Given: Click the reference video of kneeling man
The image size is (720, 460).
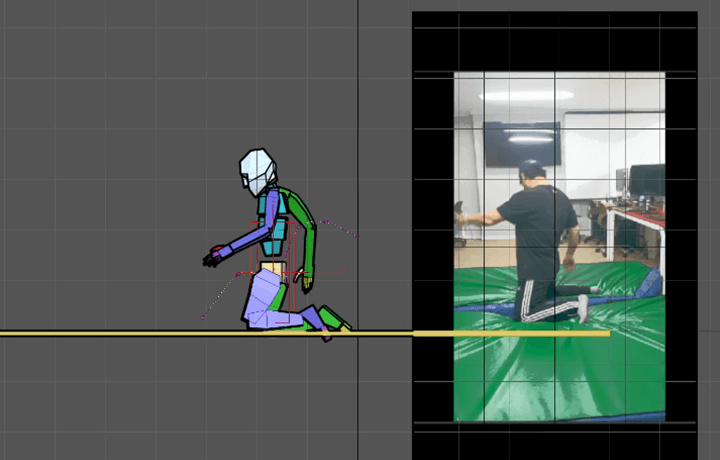Looking at the screenshot, I should point(559,247).
